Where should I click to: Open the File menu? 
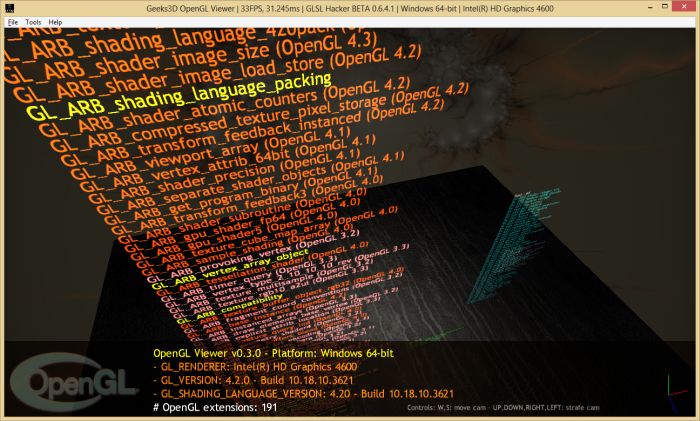tap(12, 22)
